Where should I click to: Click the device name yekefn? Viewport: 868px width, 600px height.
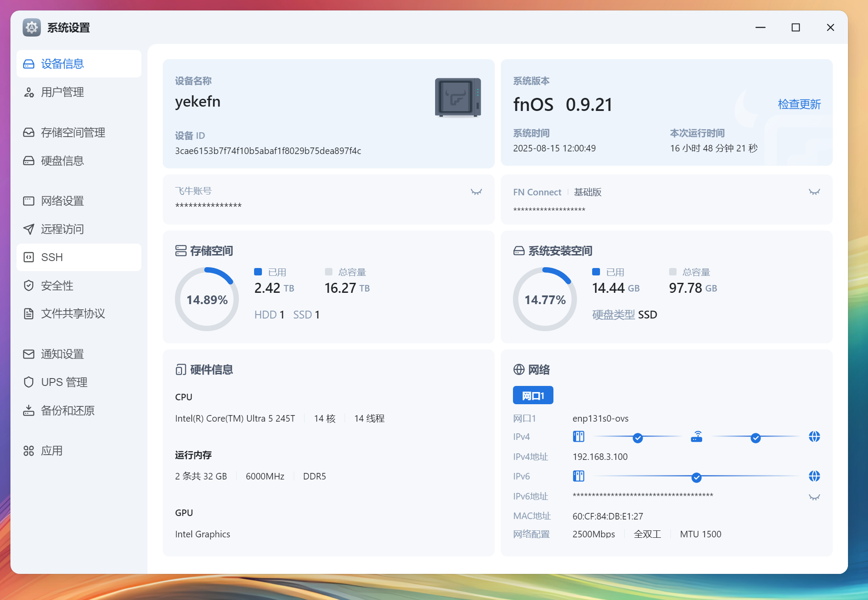click(198, 101)
